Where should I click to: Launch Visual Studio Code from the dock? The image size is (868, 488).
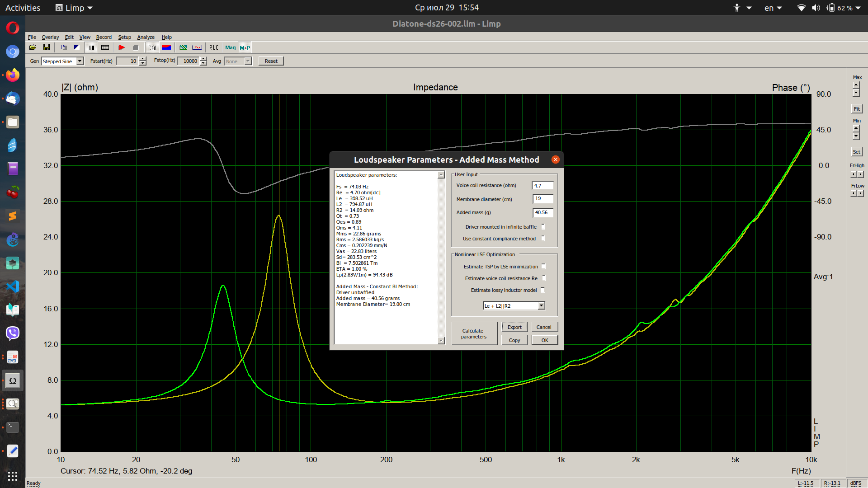pos(13,286)
